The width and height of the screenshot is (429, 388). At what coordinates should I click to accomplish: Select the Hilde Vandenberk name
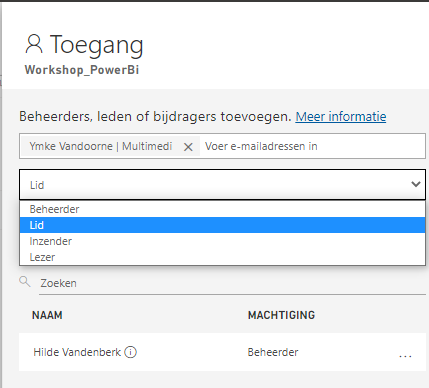(77, 352)
